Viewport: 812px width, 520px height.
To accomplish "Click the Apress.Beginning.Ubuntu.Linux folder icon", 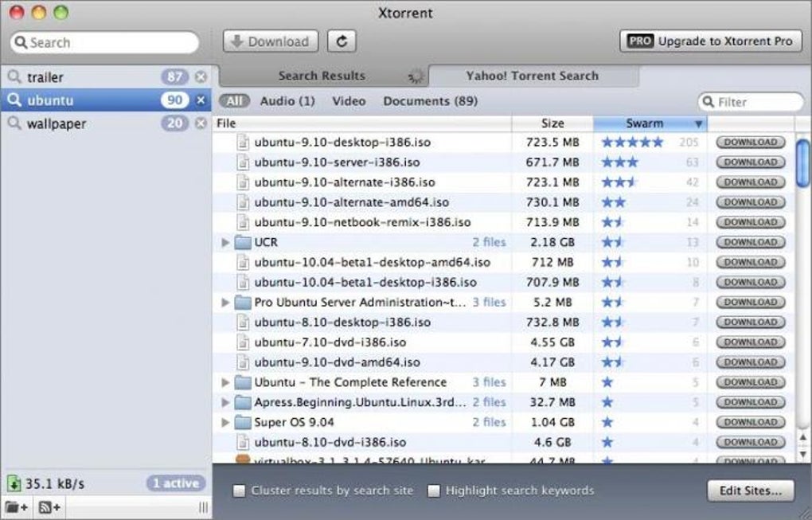I will pos(242,402).
